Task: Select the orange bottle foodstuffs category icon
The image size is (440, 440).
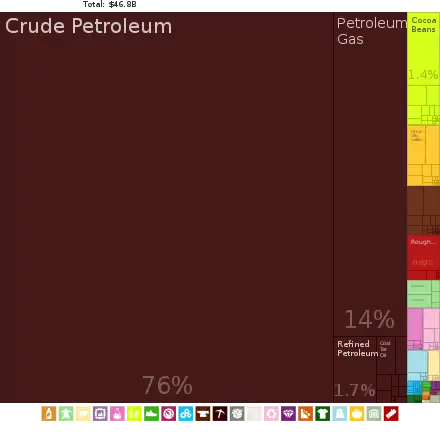Action: tap(49, 414)
